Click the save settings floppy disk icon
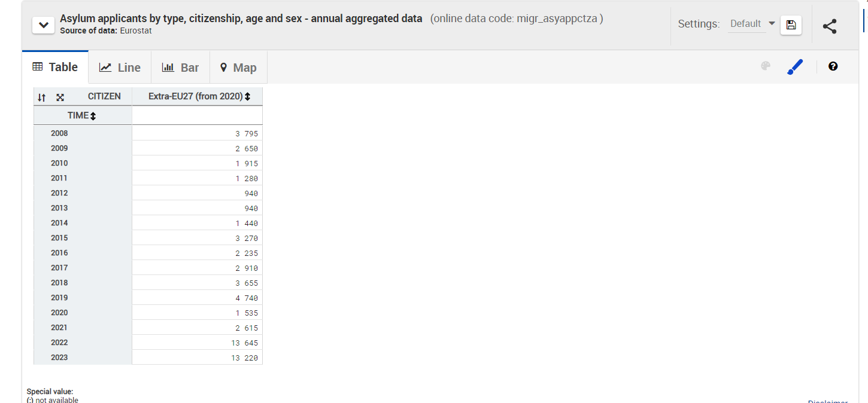The height and width of the screenshot is (403, 868). coord(791,25)
